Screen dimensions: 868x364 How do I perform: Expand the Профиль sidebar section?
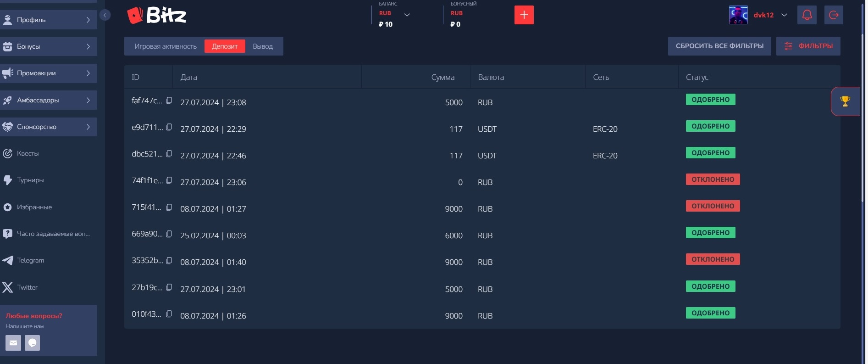[x=48, y=20]
